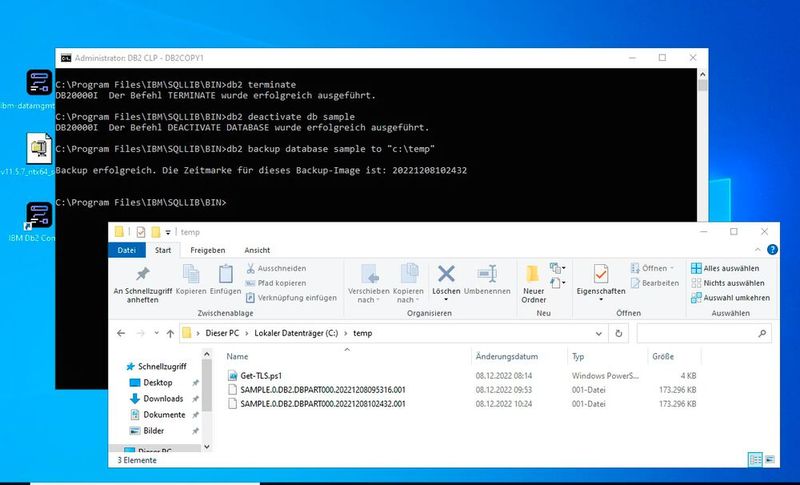
Task: Select Alles auswählen
Action: [x=725, y=268]
